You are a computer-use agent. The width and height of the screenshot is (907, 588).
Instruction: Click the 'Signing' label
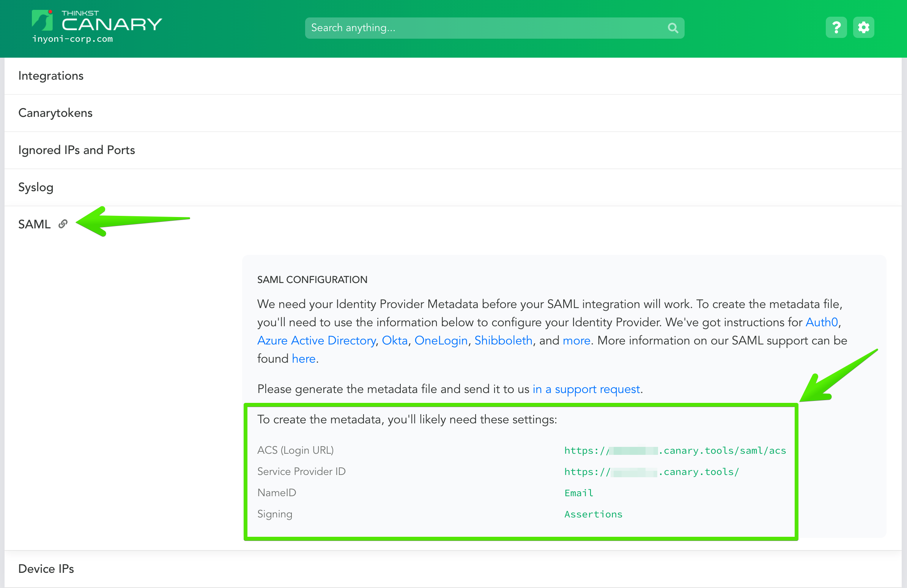tap(275, 514)
